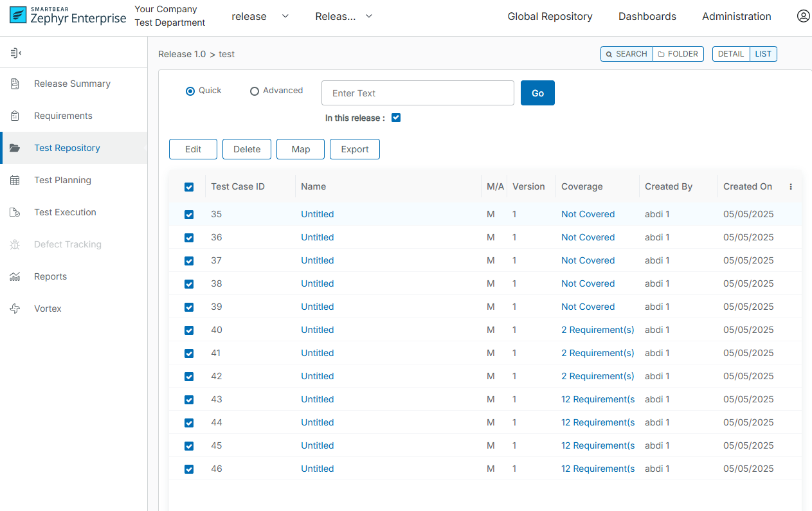The image size is (812, 511).
Task: Uncheck the In this release checkbox
Action: click(396, 118)
